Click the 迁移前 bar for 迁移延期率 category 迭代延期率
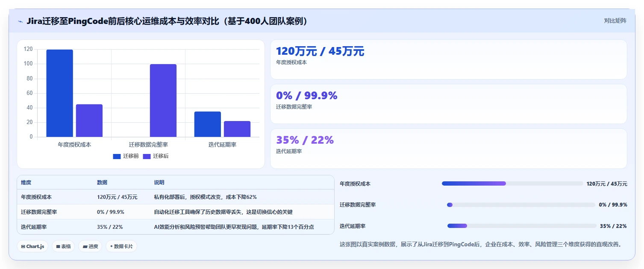This screenshot has width=644, height=269. [208, 124]
